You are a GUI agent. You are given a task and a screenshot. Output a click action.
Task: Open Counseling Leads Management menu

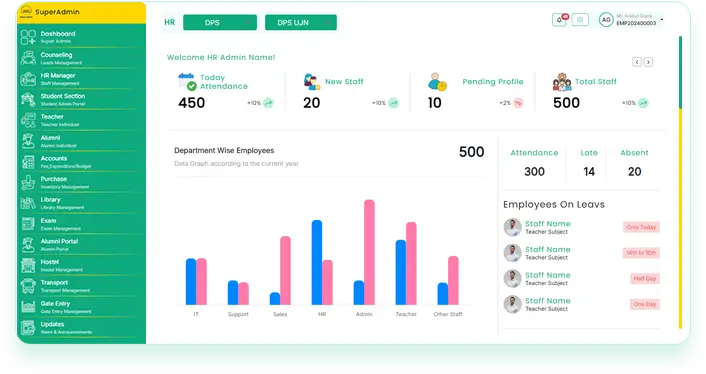click(81, 58)
